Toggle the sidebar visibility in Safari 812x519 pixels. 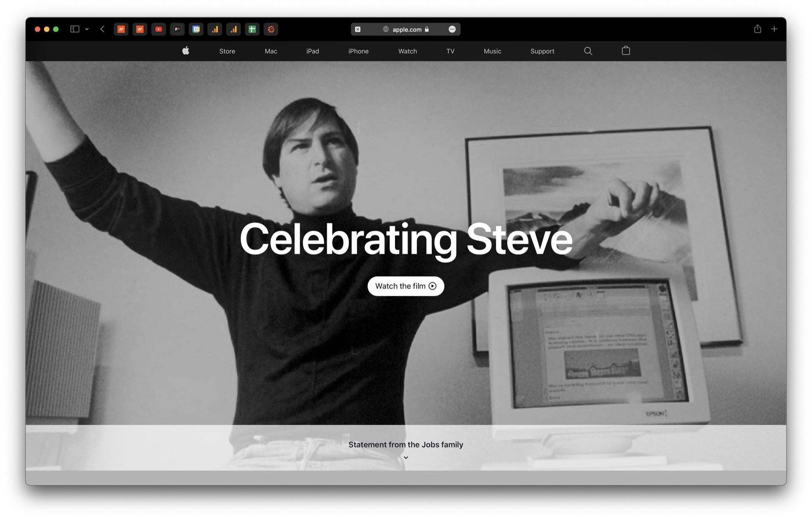coord(74,29)
